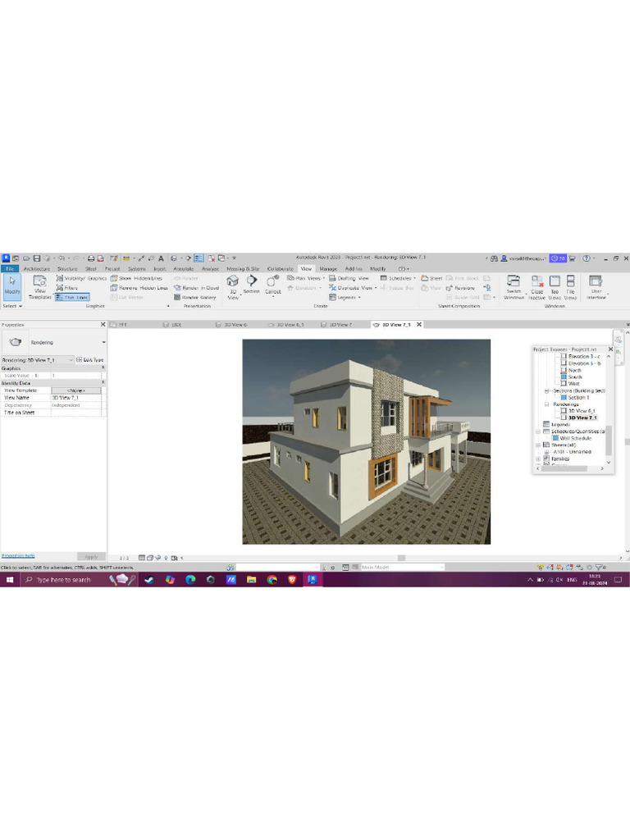Screen dimensions: 630x840
Task: Select South elevation in Project Browser
Action: coord(574,377)
